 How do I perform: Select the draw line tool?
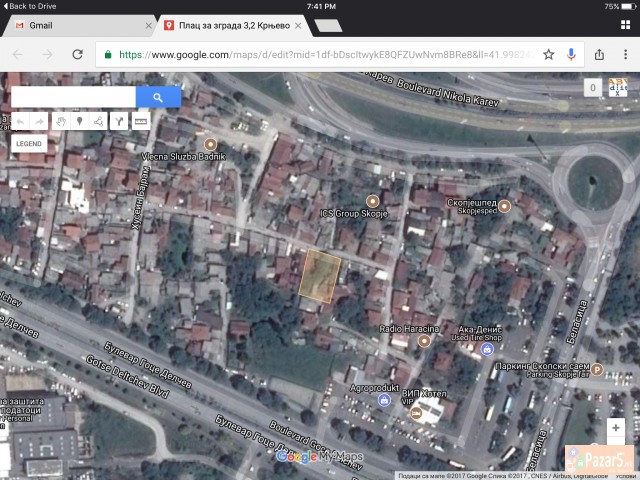[x=97, y=121]
